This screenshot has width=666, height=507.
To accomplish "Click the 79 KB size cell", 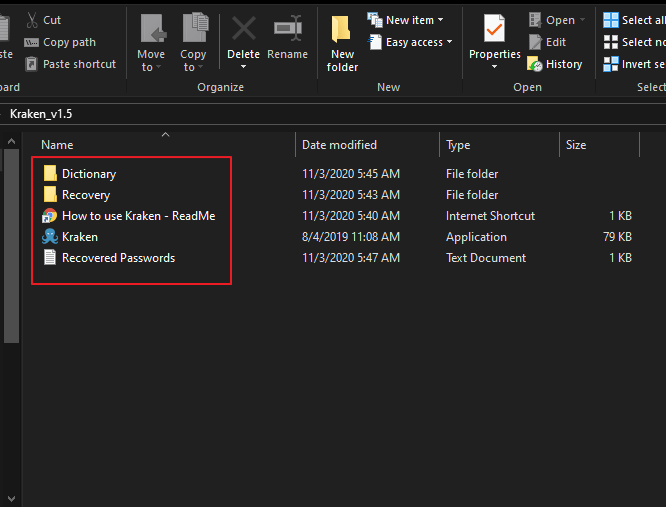I will pyautogui.click(x=618, y=237).
